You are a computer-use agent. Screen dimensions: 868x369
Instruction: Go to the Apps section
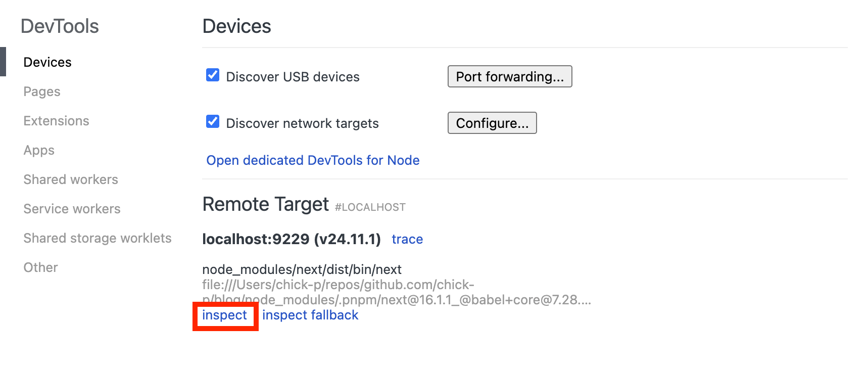tap(39, 150)
